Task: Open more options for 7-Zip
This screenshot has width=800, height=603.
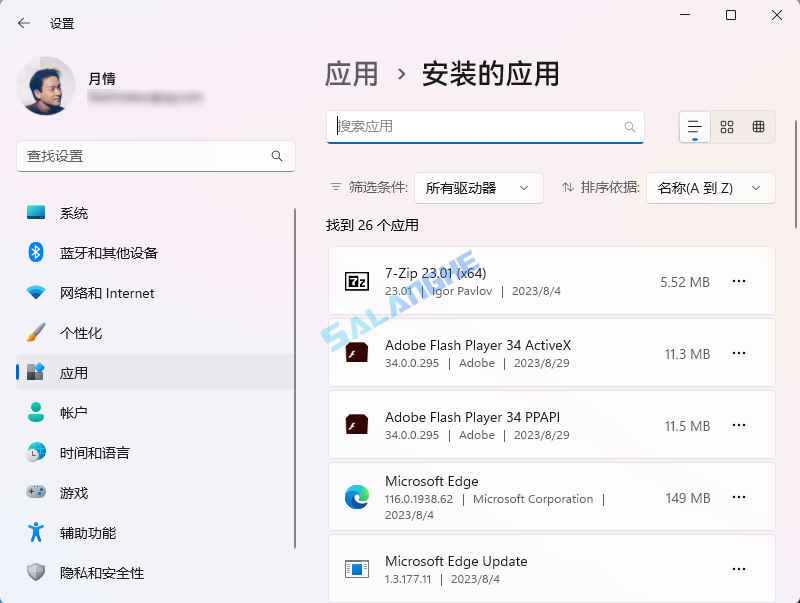Action: click(x=739, y=281)
